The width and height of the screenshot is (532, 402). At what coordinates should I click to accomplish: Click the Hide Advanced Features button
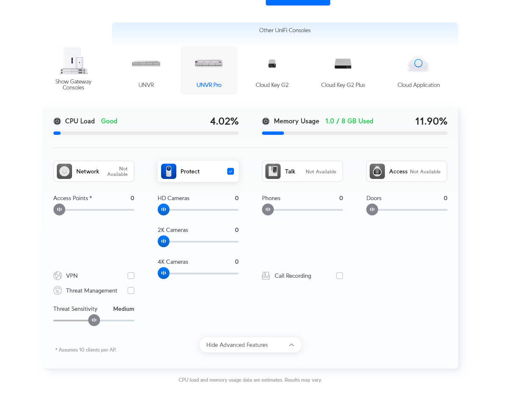(251, 345)
